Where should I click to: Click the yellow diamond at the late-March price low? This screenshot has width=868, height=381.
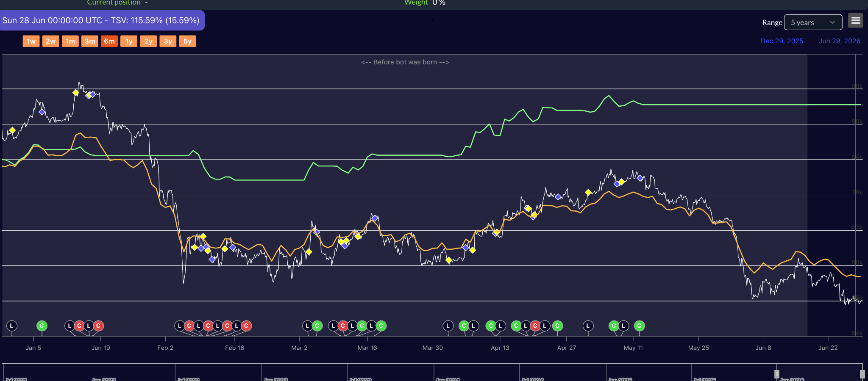(x=449, y=260)
